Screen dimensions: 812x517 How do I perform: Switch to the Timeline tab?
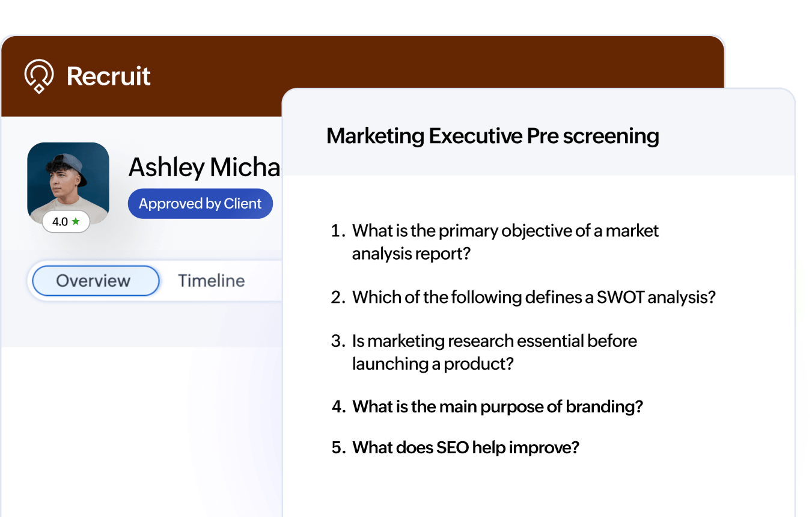tap(211, 281)
